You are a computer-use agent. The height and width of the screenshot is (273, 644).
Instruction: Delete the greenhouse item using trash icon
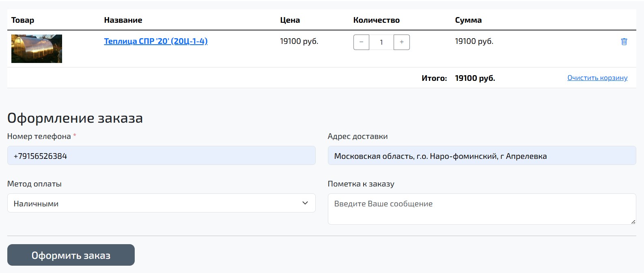coord(624,41)
